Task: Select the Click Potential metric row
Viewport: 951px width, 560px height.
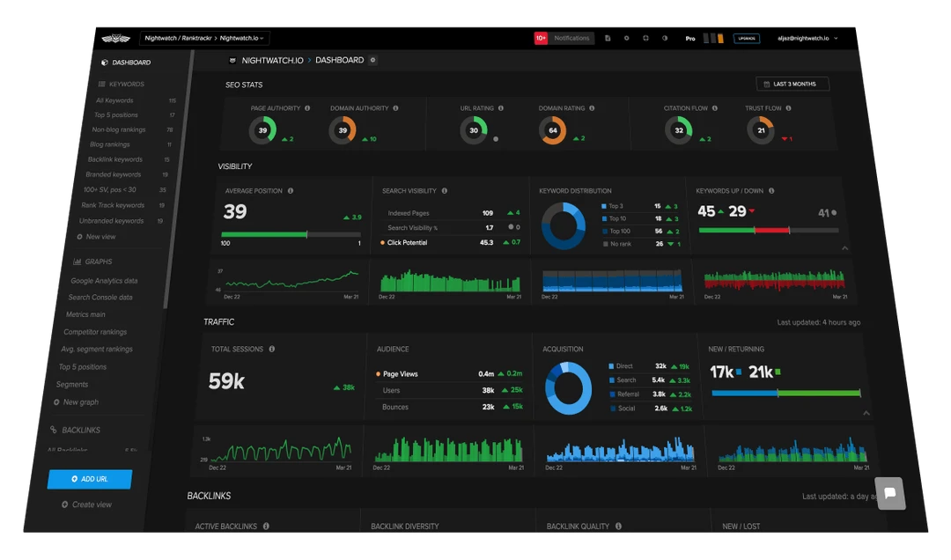Action: (451, 243)
